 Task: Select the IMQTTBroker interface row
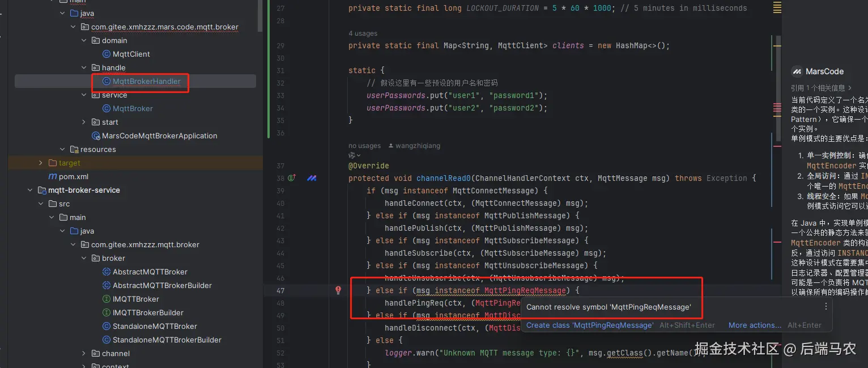[x=135, y=299]
